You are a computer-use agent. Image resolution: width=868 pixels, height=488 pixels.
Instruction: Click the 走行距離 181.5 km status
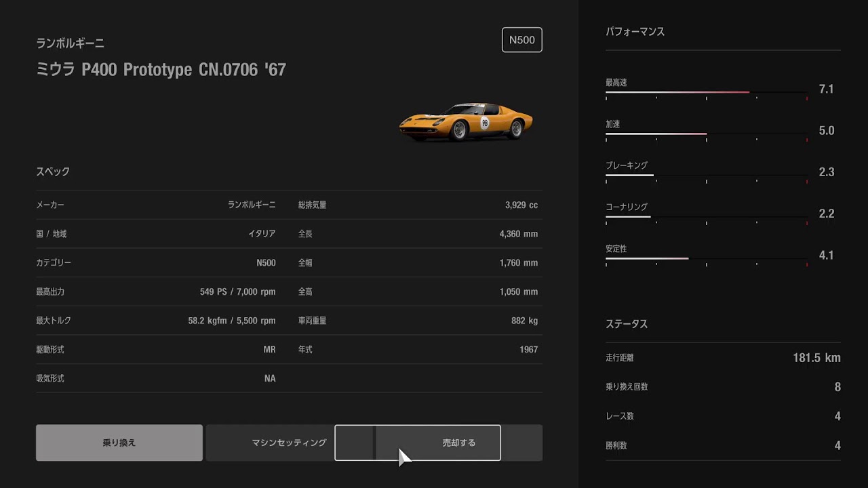[723, 358]
